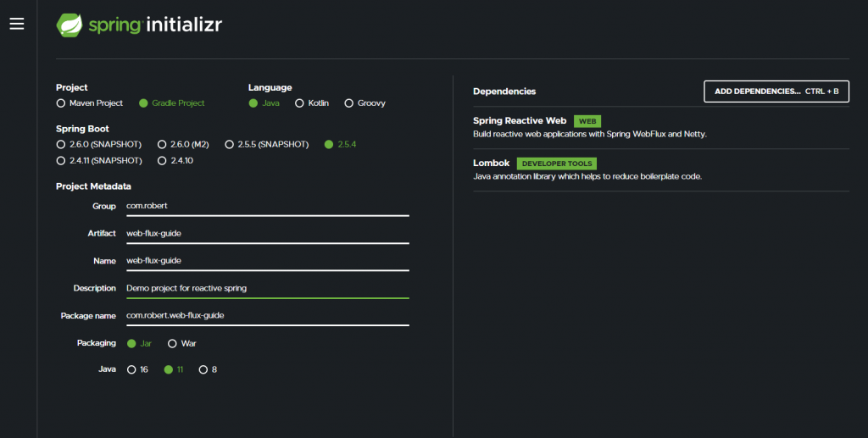Select Spring Boot 2.4.10 version
The image size is (868, 438).
(x=175, y=161)
